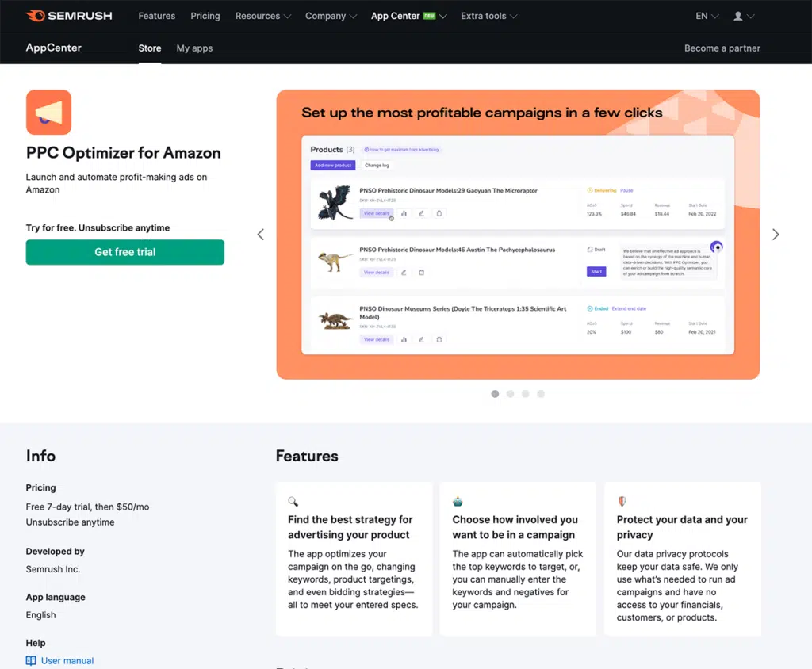
Task: Click the basket icon on the 'Choose how involved' card
Action: (x=458, y=501)
